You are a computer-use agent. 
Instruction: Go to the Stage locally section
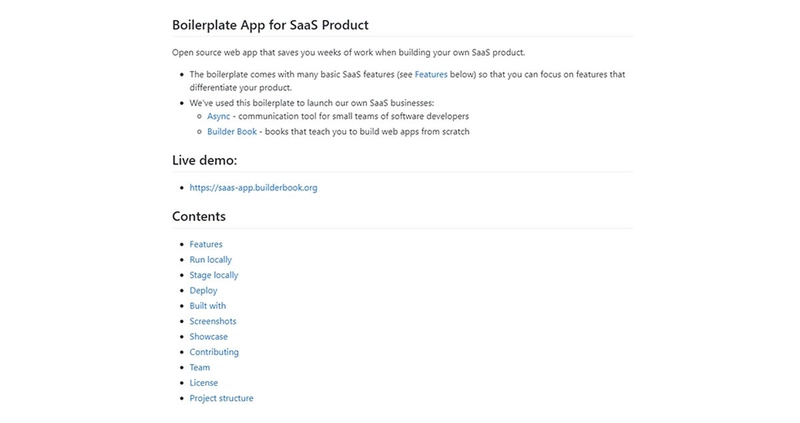(214, 275)
